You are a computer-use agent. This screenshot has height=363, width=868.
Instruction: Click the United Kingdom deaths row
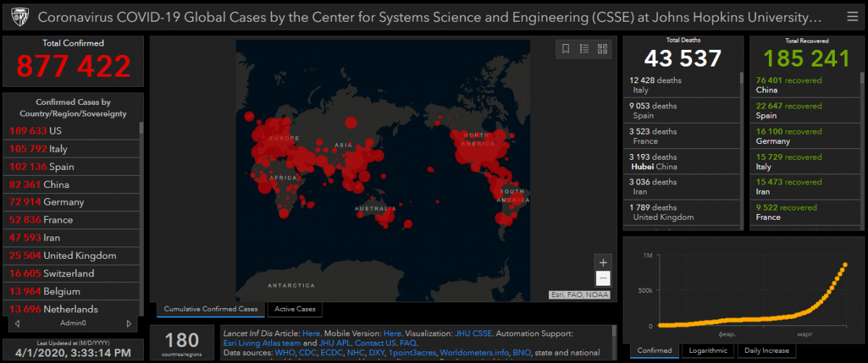[x=681, y=212]
